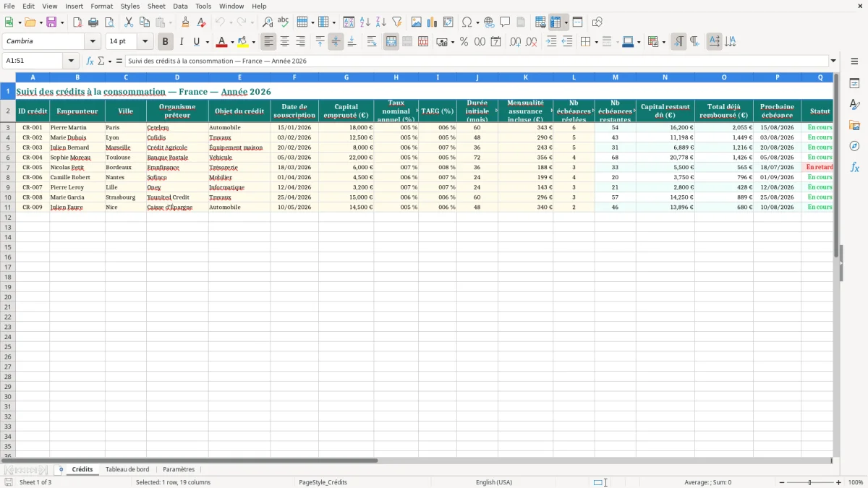The height and width of the screenshot is (488, 868).
Task: Click English (USA) language in status bar
Action: (494, 482)
